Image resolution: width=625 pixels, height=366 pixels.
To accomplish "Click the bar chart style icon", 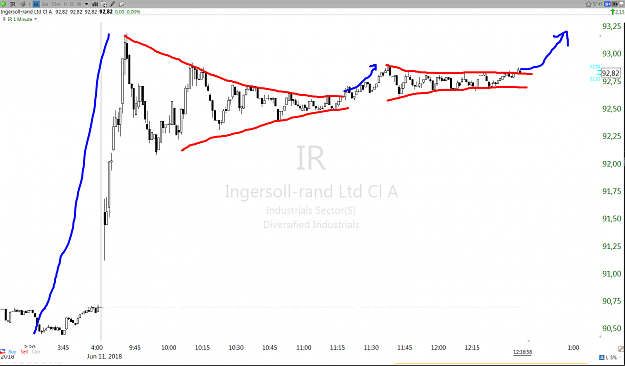I will click(95, 4).
